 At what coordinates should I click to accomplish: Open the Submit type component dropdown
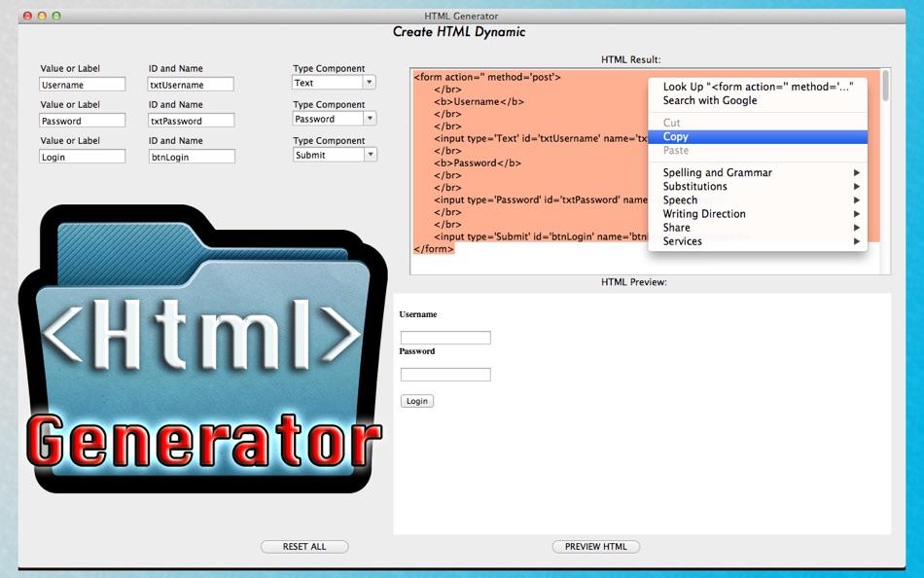[x=335, y=155]
